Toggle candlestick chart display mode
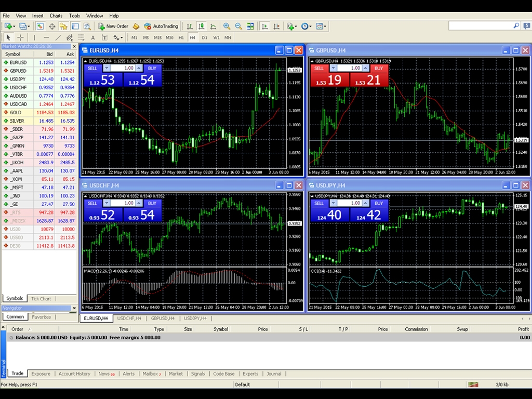Image resolution: width=532 pixels, height=399 pixels. (201, 26)
